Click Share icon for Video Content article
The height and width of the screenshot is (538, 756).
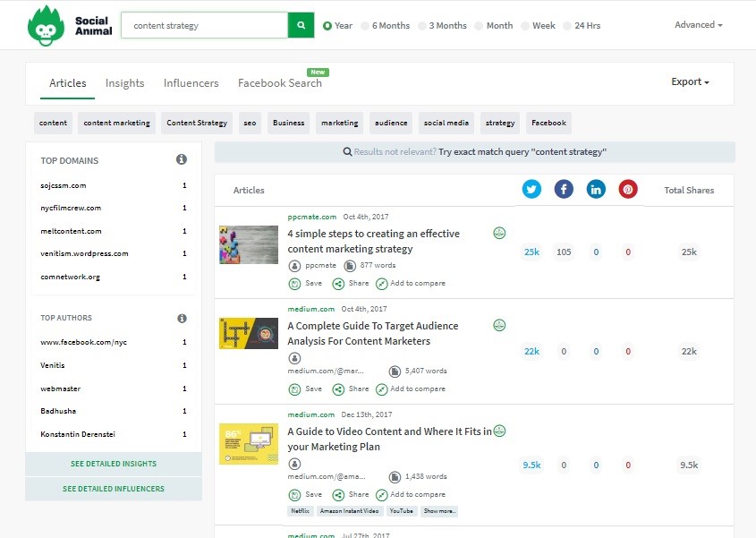338,495
